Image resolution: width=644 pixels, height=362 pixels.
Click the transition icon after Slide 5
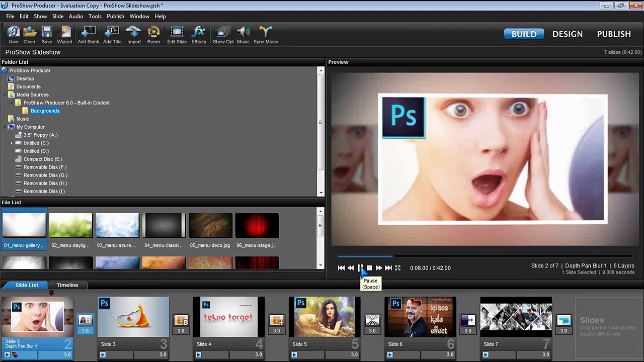click(x=372, y=320)
